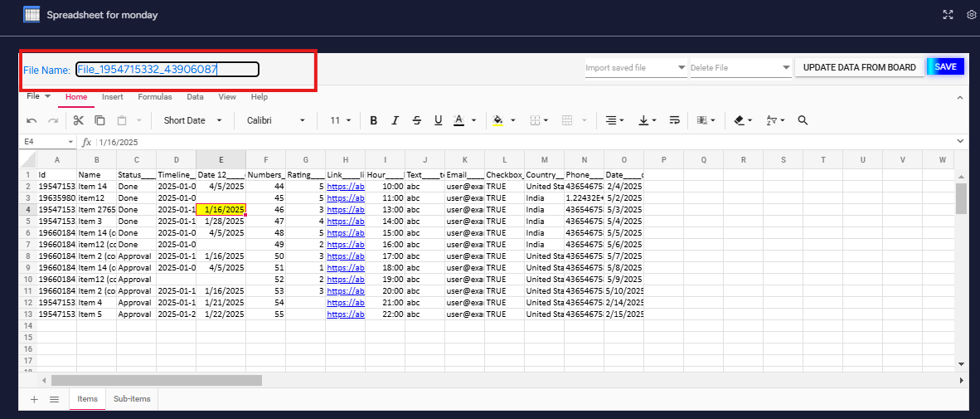Open the merge cells tool

pyautogui.click(x=567, y=120)
